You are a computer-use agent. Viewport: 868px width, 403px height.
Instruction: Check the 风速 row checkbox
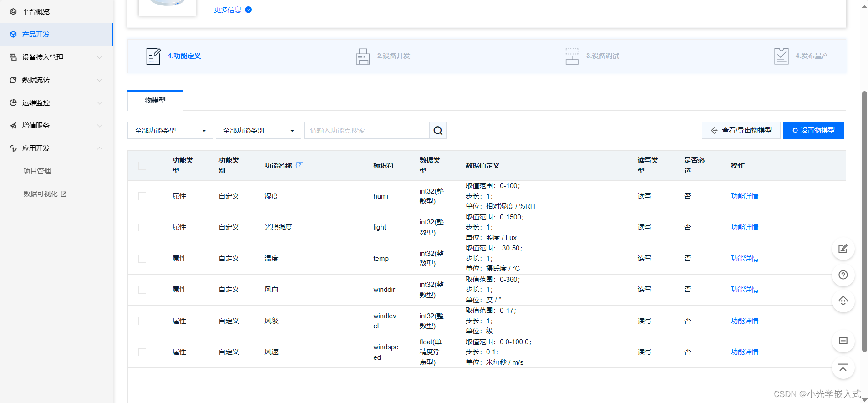click(x=142, y=352)
